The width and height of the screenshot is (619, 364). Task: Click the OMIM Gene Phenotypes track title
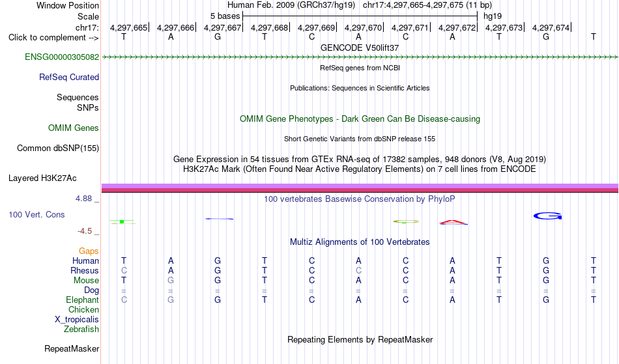click(x=360, y=119)
